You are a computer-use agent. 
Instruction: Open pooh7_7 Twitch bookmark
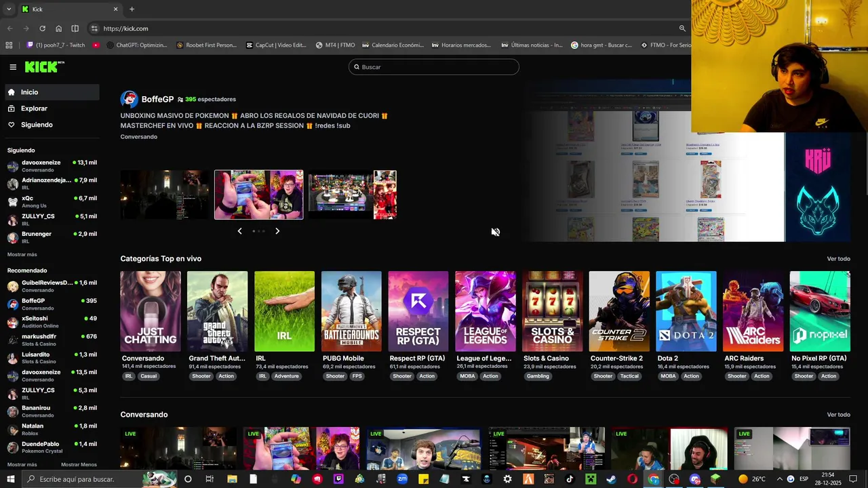56,45
